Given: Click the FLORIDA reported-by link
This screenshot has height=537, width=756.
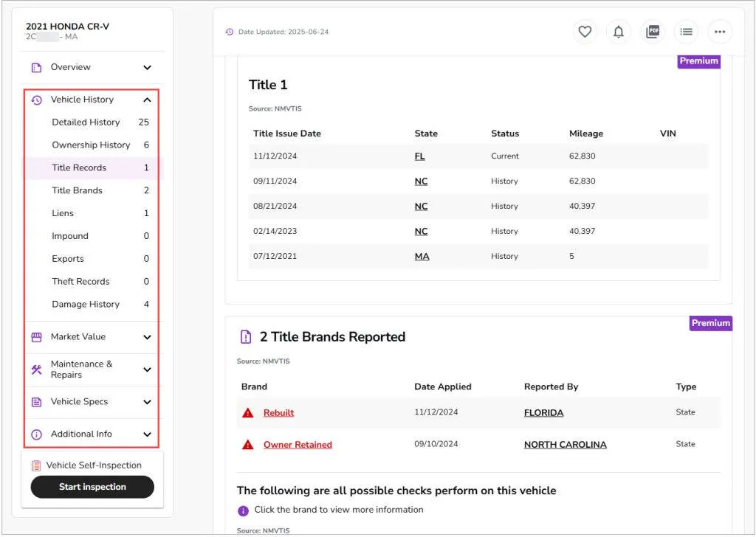Looking at the screenshot, I should pos(544,413).
